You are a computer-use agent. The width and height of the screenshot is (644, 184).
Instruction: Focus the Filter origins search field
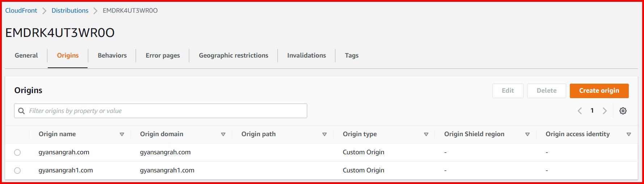[x=161, y=111]
